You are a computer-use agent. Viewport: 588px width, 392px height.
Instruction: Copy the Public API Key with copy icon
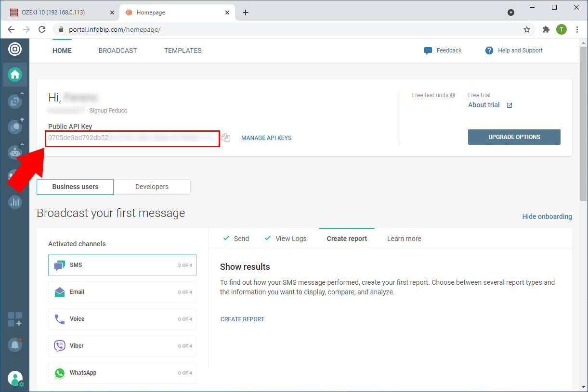click(226, 138)
